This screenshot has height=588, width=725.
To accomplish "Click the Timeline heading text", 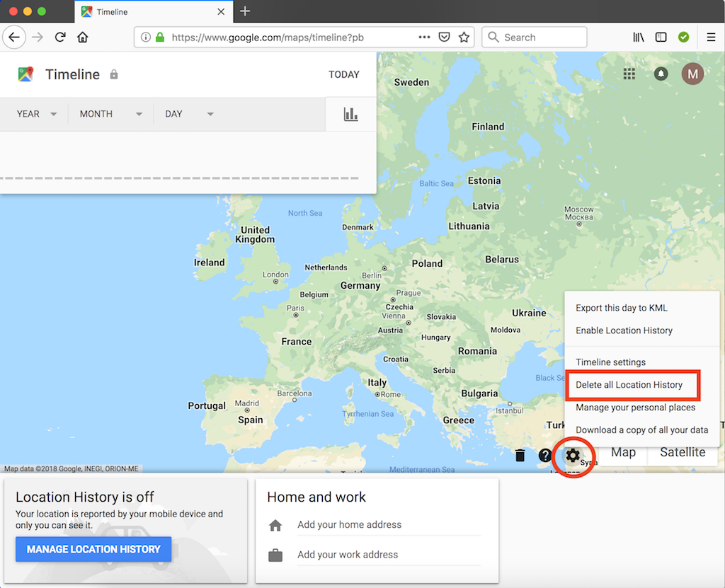I will pos(73,74).
